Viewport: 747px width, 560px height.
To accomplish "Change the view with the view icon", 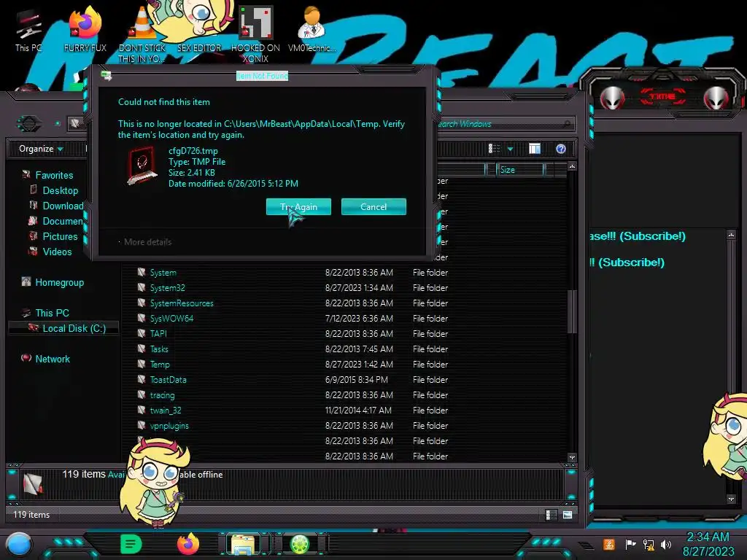I will click(495, 149).
